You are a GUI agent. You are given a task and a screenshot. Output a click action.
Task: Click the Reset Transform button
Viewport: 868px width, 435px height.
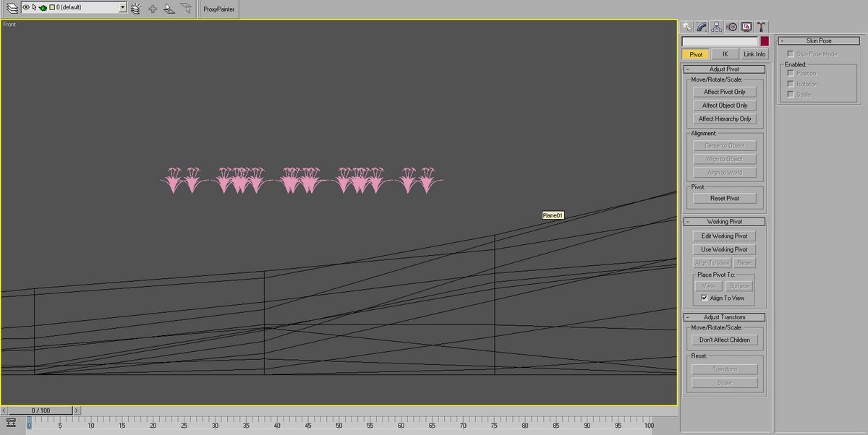click(x=725, y=369)
